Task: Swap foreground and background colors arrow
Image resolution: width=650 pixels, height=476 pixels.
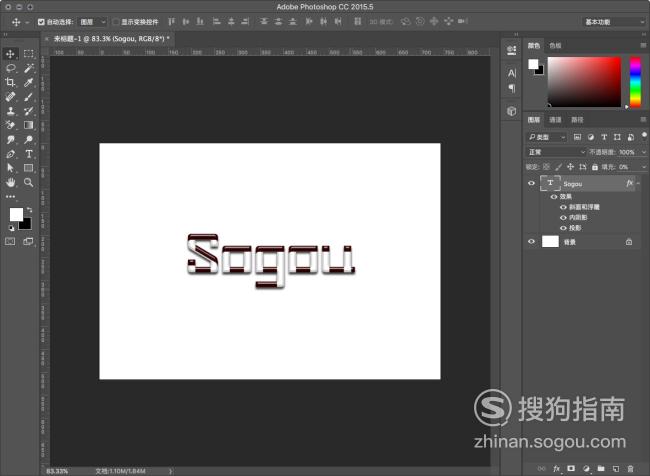Action: coord(29,209)
